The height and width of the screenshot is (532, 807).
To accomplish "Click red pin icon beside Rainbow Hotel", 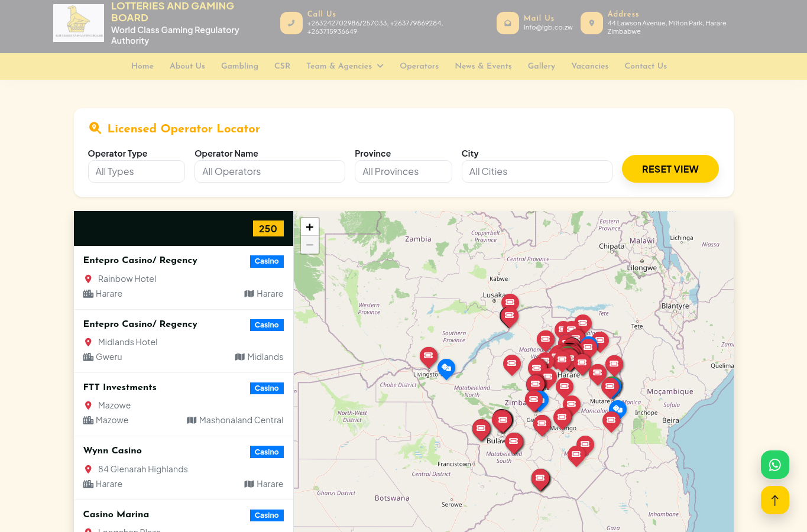I will (x=88, y=279).
